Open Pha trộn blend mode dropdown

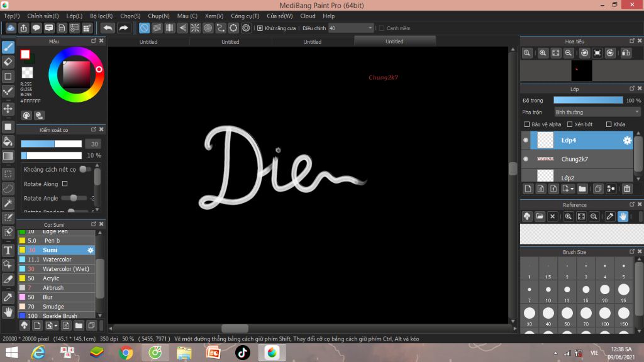[x=597, y=112]
